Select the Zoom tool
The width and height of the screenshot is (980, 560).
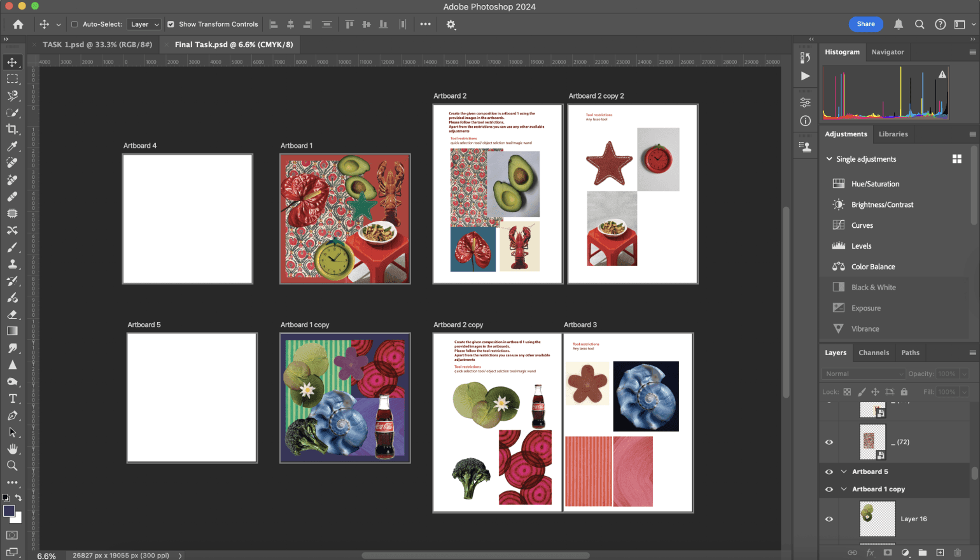(x=12, y=466)
